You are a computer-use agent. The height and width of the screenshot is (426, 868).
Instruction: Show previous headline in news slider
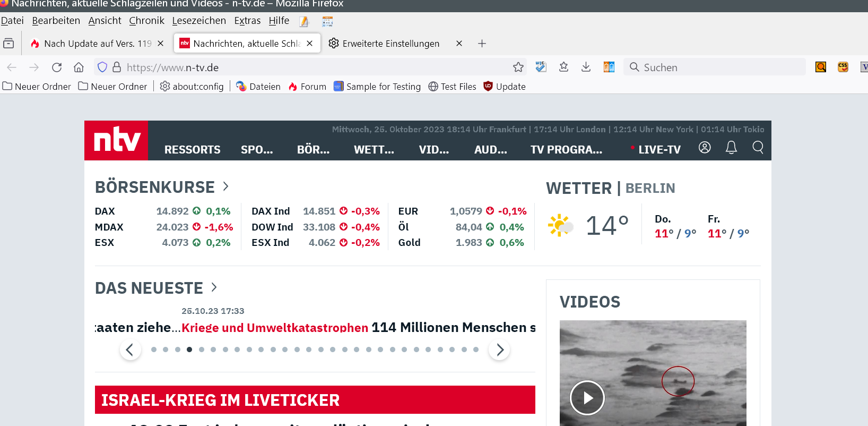click(x=130, y=350)
